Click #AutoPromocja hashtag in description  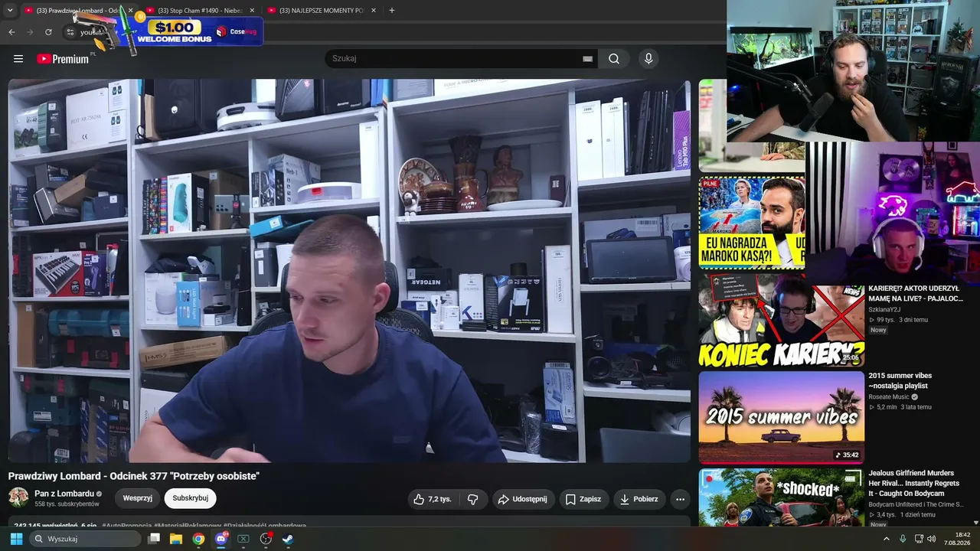point(126,526)
